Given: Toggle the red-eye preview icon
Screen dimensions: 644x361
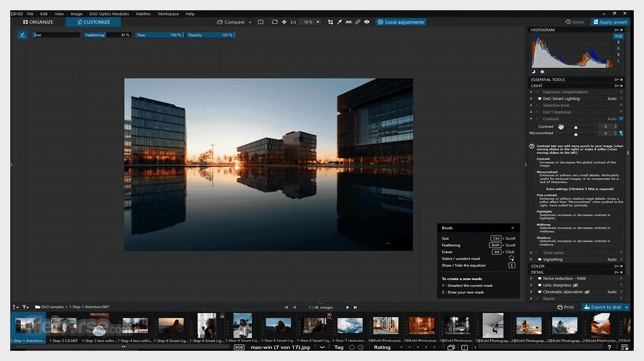Looking at the screenshot, I should 367,22.
